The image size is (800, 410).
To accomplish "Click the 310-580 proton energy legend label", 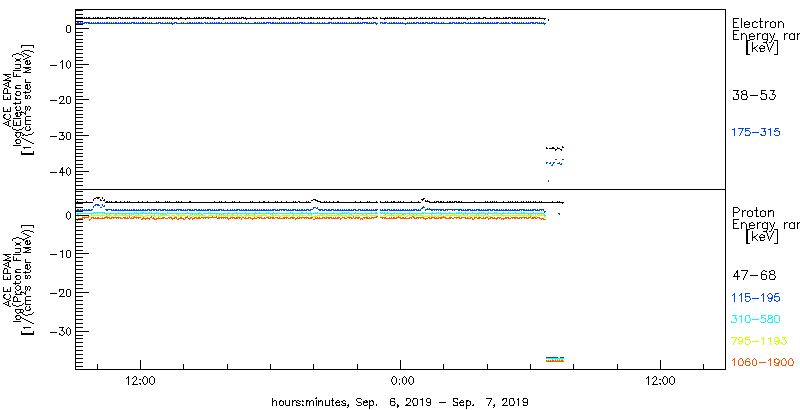I will coord(756,319).
